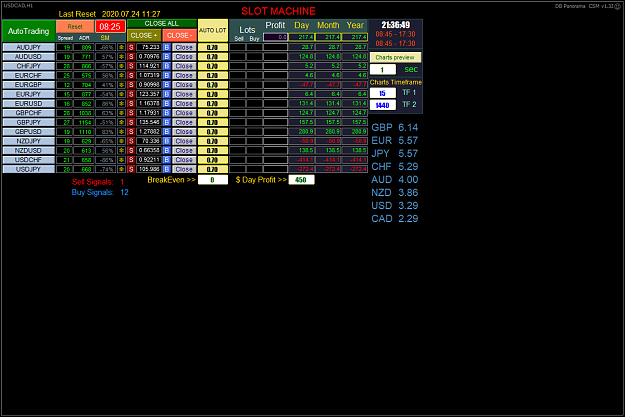This screenshot has height=417, width=625.
Task: Click the red S sell icon for AUDJPY
Action: (131, 47)
